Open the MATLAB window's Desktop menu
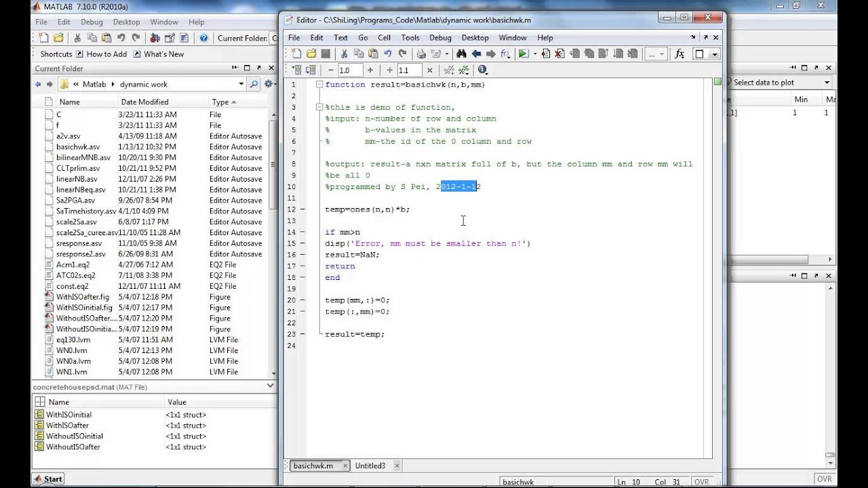This screenshot has height=488, width=868. coord(126,22)
